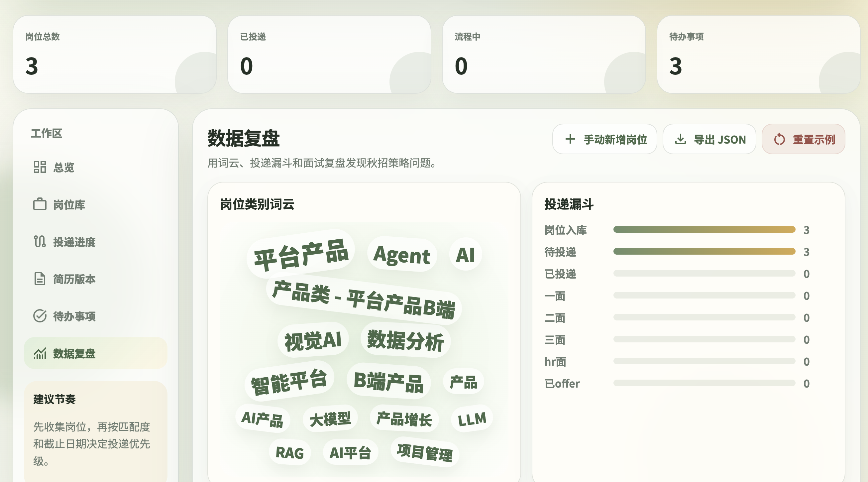Select the standalone AI tag in word cloud
This screenshot has height=482, width=868.
[x=465, y=255]
